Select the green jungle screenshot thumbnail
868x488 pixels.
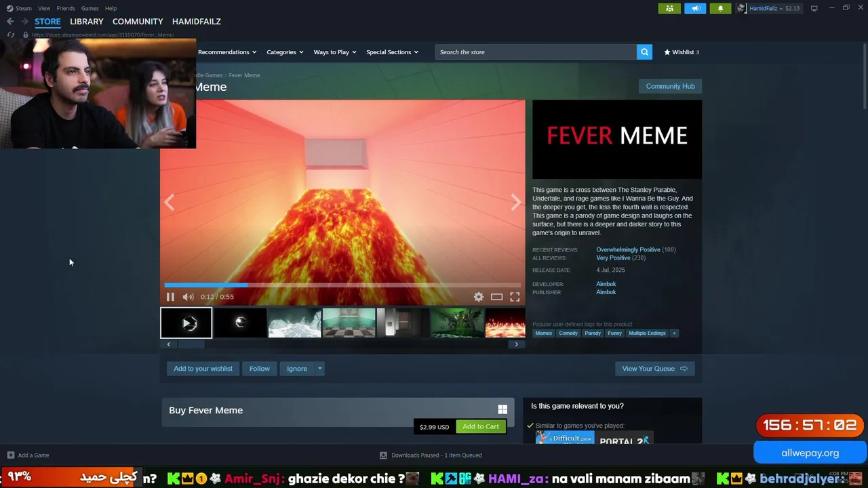point(457,323)
